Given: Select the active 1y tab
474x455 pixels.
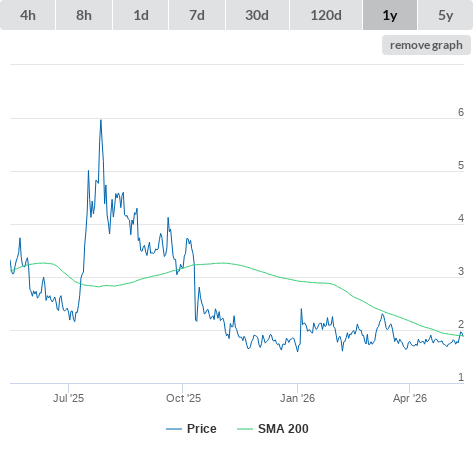Looking at the screenshot, I should tap(390, 15).
